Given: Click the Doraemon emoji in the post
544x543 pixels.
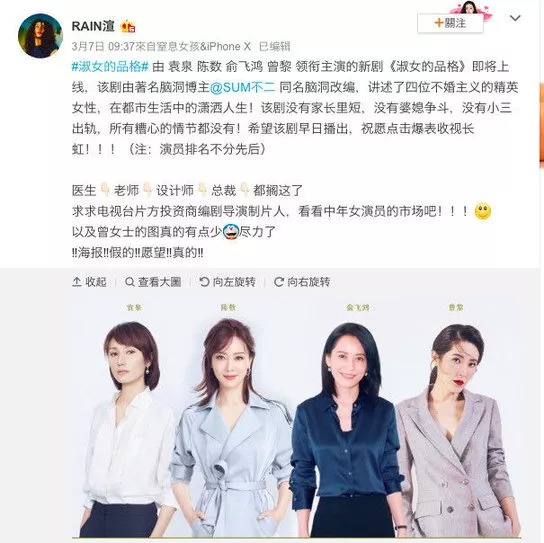Looking at the screenshot, I should point(230,232).
